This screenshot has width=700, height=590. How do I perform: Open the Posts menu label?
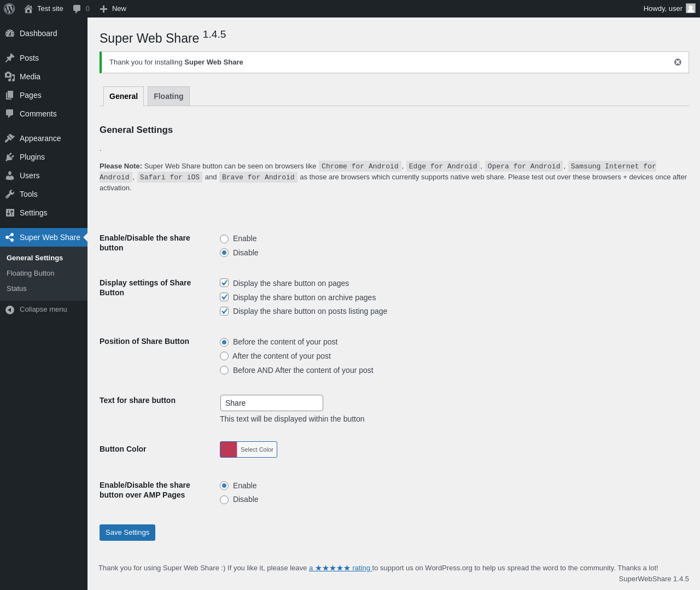pyautogui.click(x=29, y=58)
